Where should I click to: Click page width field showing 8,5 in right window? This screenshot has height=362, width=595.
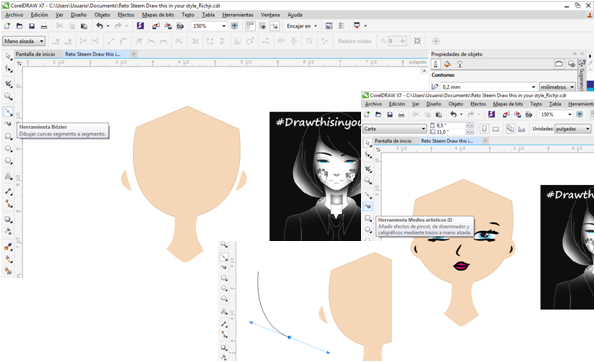coord(450,125)
